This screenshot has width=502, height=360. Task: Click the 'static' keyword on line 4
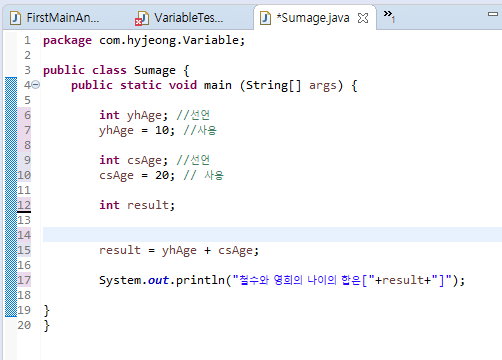[x=141, y=85]
